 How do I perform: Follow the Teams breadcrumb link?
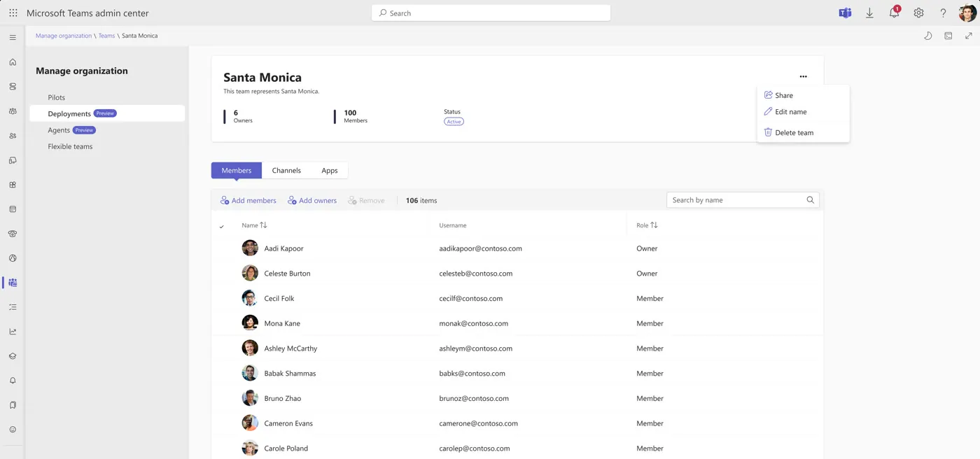[106, 36]
